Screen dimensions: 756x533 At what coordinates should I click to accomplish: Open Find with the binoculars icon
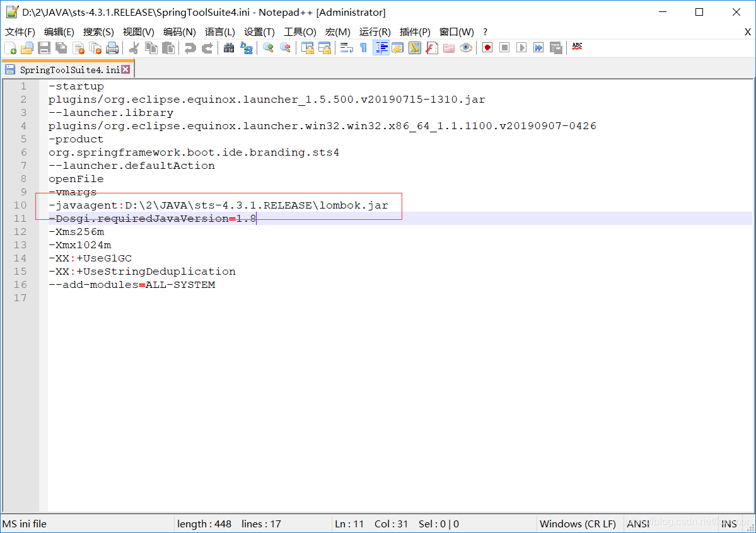[x=229, y=48]
